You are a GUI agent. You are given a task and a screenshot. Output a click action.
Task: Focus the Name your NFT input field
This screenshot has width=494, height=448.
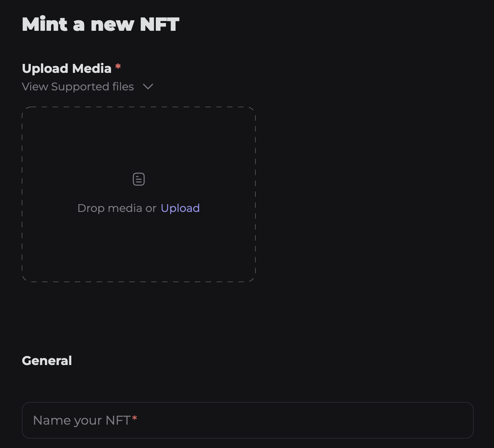[247, 420]
